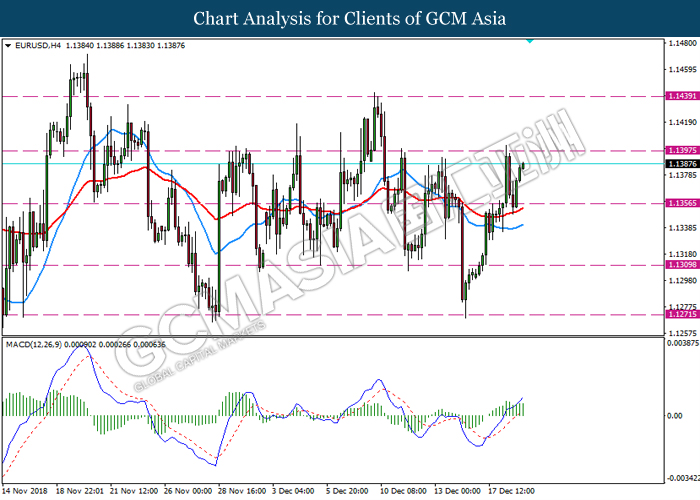The image size is (700, 500).
Task: Click the small triangle before EURUSD,H4
Action: pos(8,46)
